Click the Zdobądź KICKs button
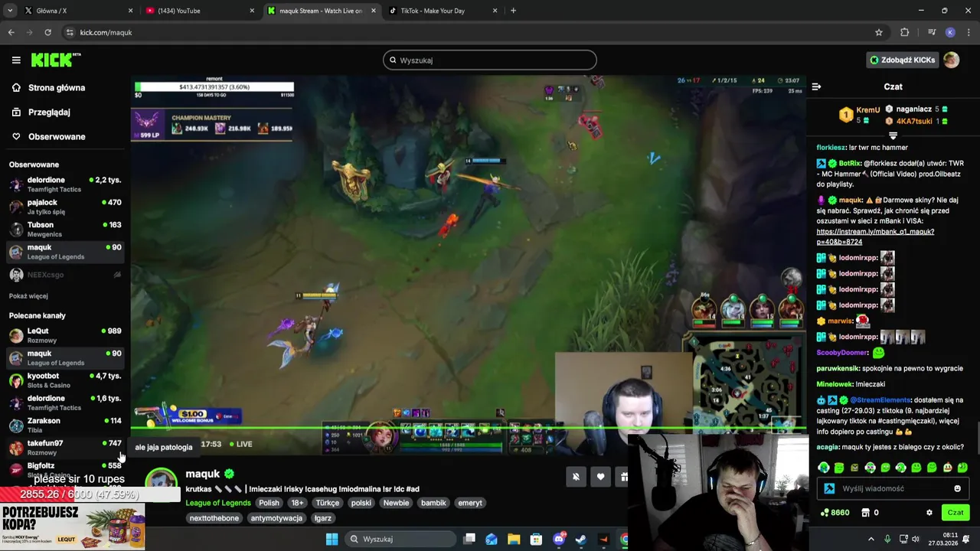The image size is (980, 551). [902, 60]
